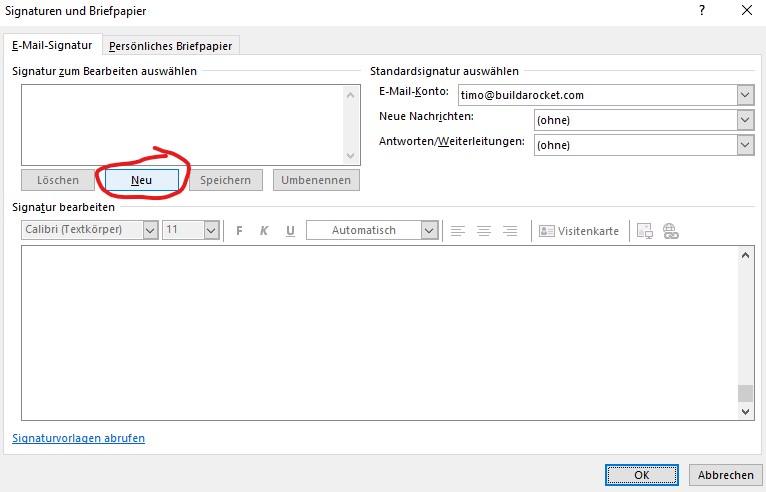Click up arrow in signature list scrollbar

click(350, 95)
